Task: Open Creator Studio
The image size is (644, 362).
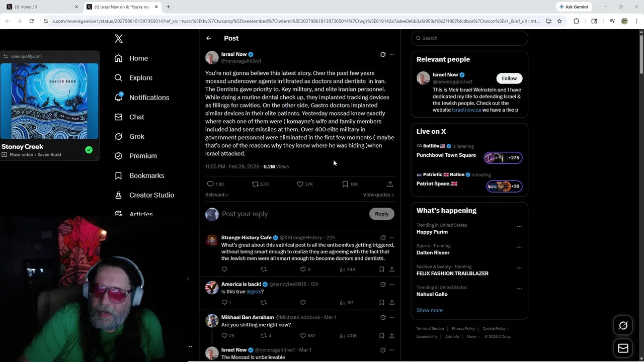Action: (144, 195)
